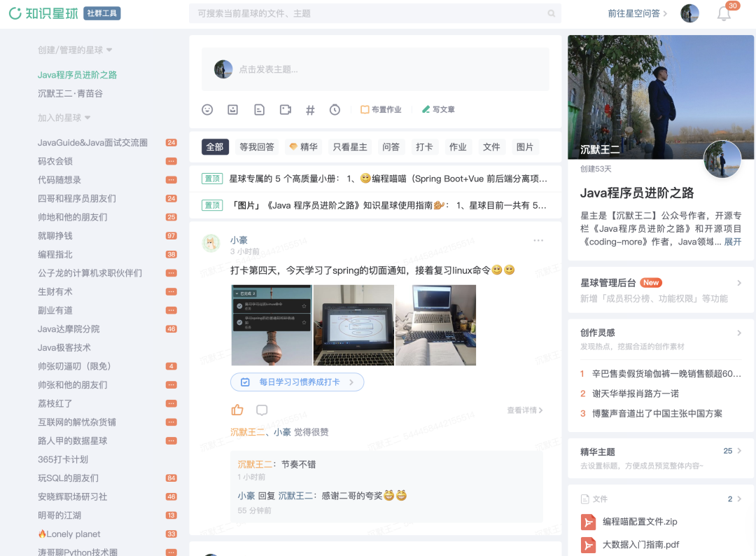Toggle the 精华 filter

303,147
